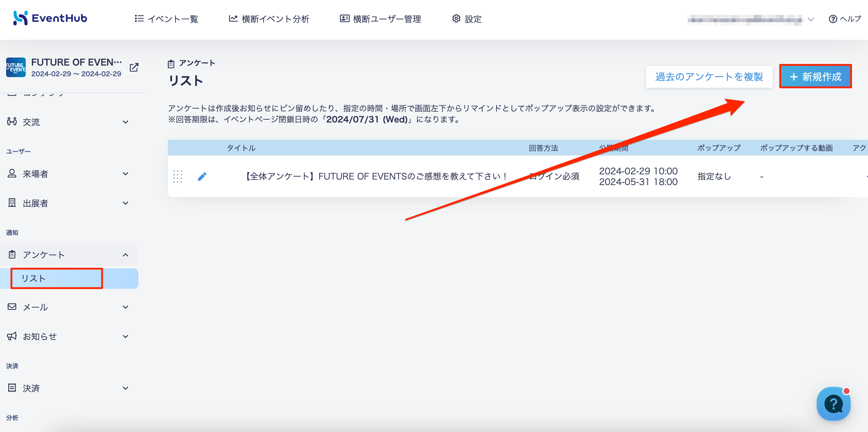The height and width of the screenshot is (432, 868).
Task: Click the タイトル column header
Action: click(241, 148)
